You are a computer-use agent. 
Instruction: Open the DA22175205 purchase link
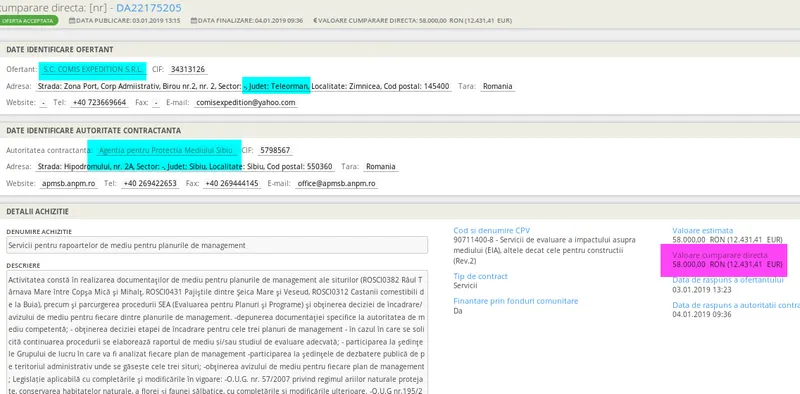pyautogui.click(x=148, y=8)
